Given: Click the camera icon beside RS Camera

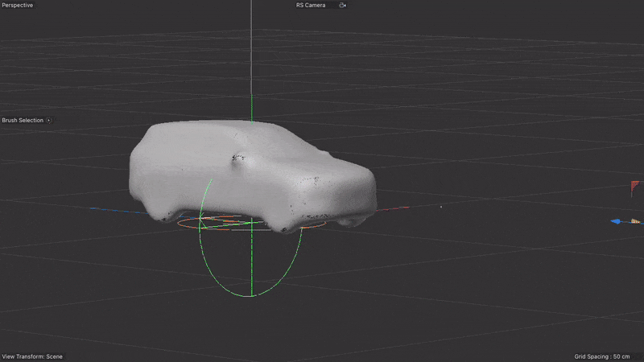Looking at the screenshot, I should pos(343,6).
